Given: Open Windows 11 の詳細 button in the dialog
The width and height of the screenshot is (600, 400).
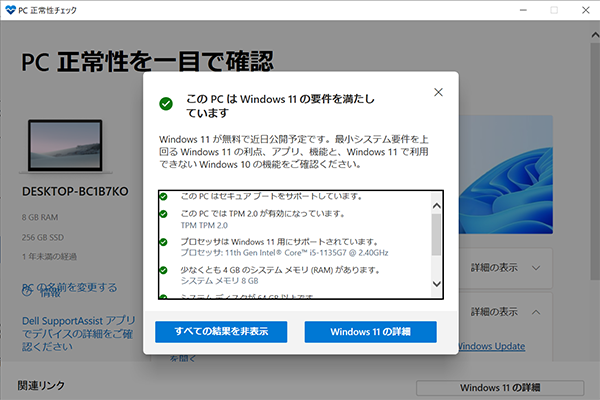Looking at the screenshot, I should click(x=370, y=331).
